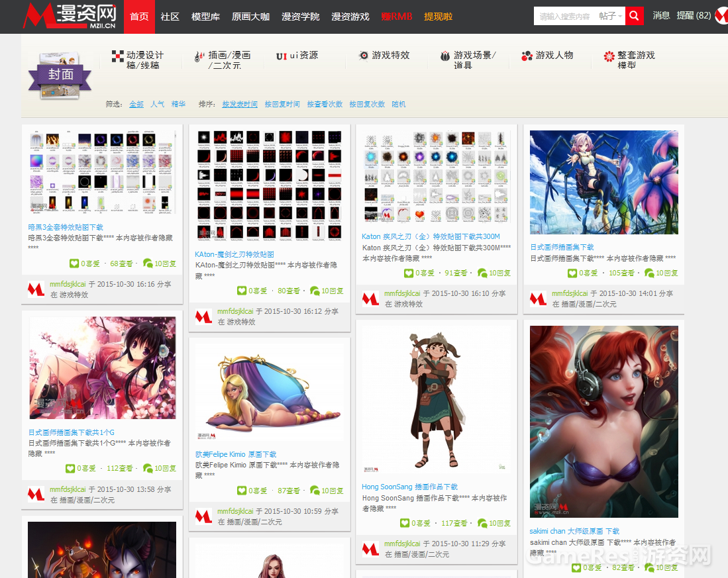The height and width of the screenshot is (578, 728).
Task: Click like icon on 日式画师插画集下载 105查看 card
Action: tap(572, 273)
